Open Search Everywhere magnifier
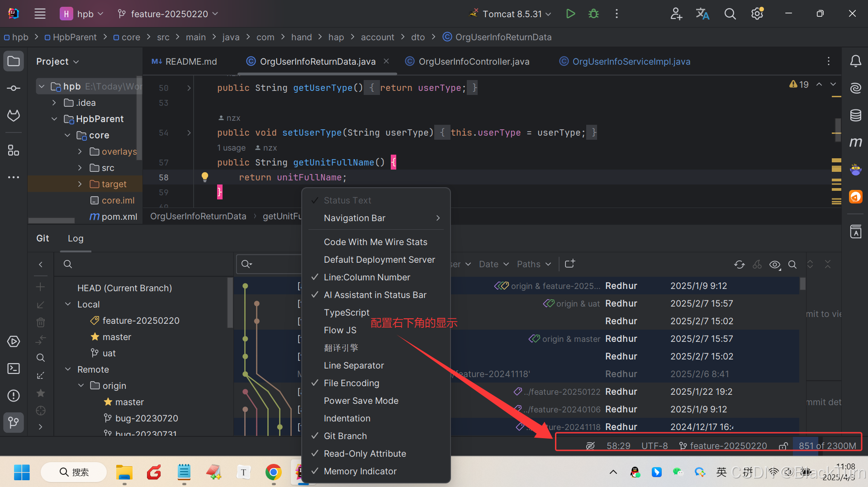 [730, 14]
